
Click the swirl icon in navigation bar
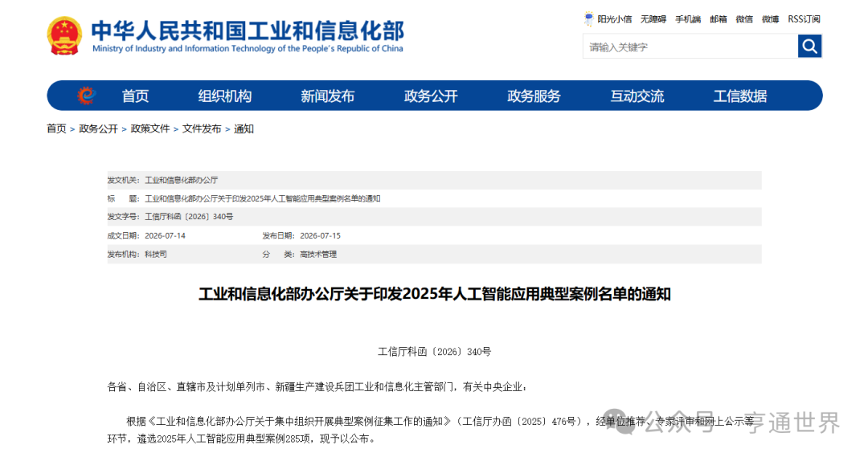86,96
